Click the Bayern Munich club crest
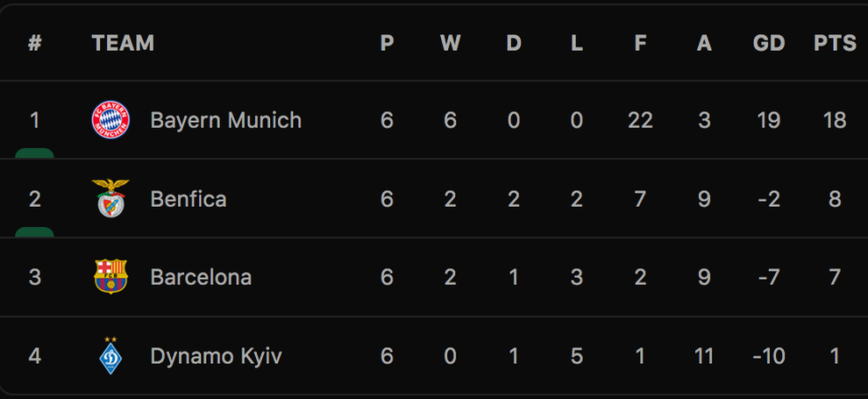 click(111, 120)
